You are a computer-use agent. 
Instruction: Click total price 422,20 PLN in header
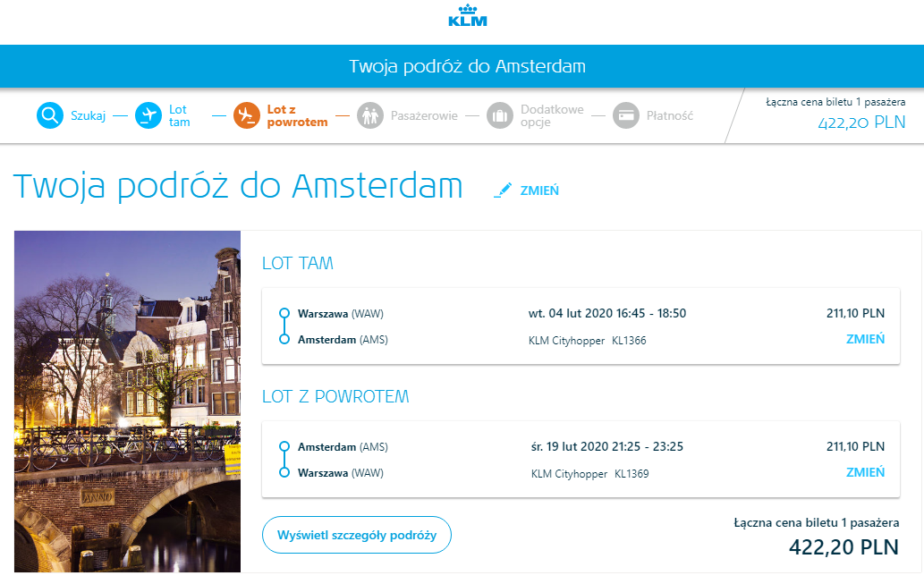pos(861,123)
